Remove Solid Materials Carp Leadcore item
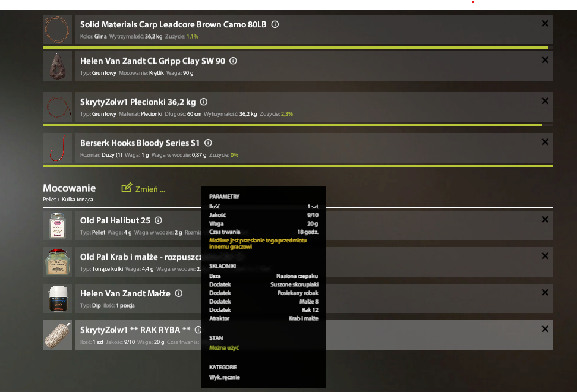The width and height of the screenshot is (577, 392). click(x=545, y=24)
